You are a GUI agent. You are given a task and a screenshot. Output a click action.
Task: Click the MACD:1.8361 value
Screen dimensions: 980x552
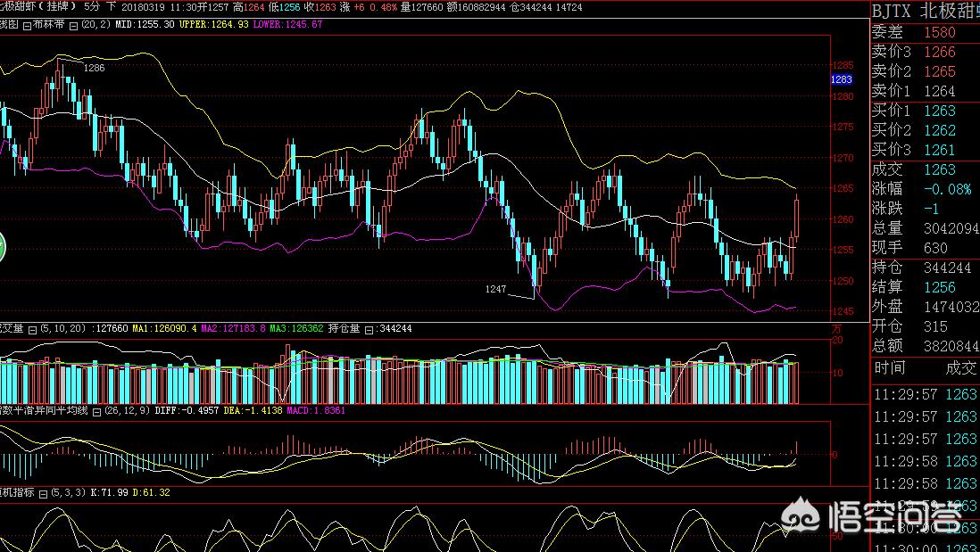tap(316, 411)
